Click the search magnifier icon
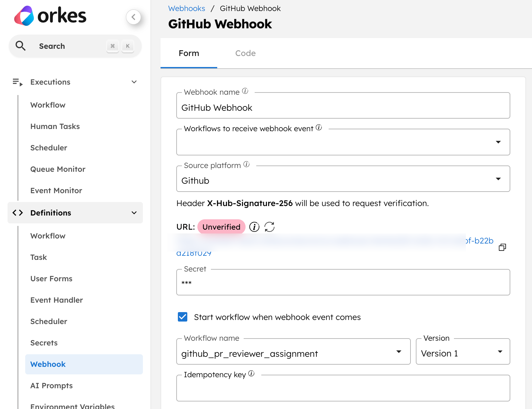This screenshot has height=409, width=532. tap(20, 46)
